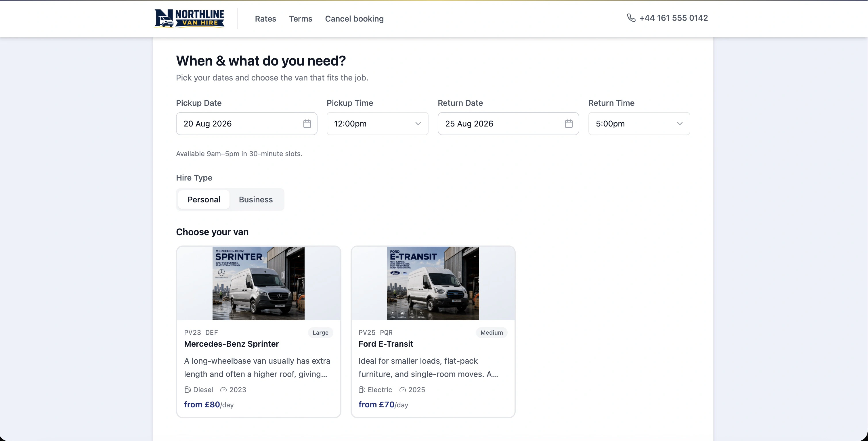Open the Cancel booking link
Image resolution: width=868 pixels, height=441 pixels.
point(354,19)
